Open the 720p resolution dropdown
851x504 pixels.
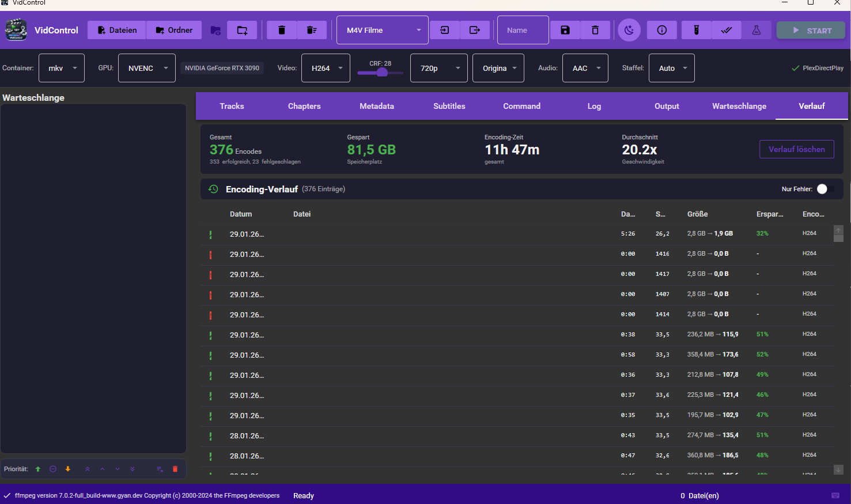(x=439, y=68)
